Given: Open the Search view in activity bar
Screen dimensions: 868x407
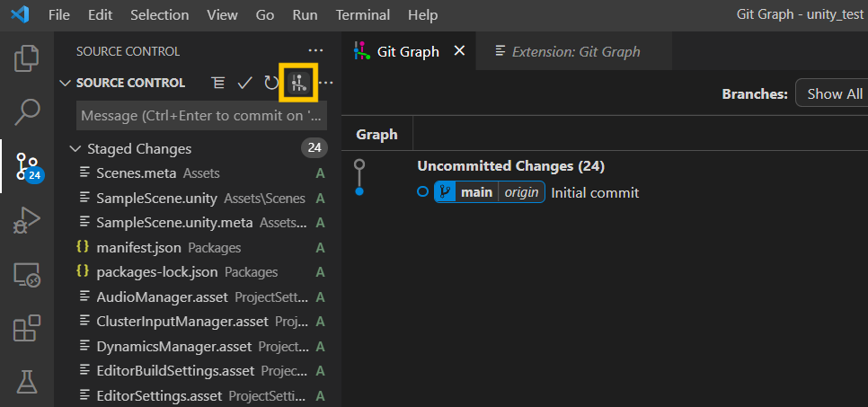Looking at the screenshot, I should (x=27, y=111).
